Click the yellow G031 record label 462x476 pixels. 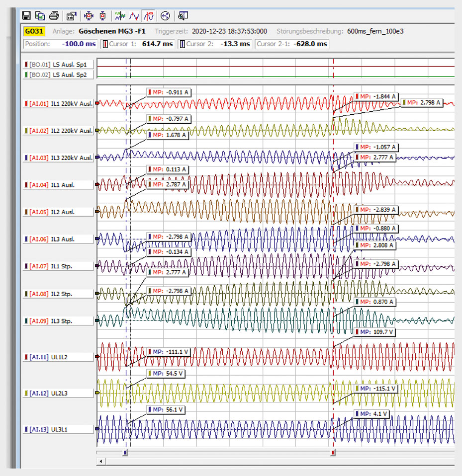[34, 31]
